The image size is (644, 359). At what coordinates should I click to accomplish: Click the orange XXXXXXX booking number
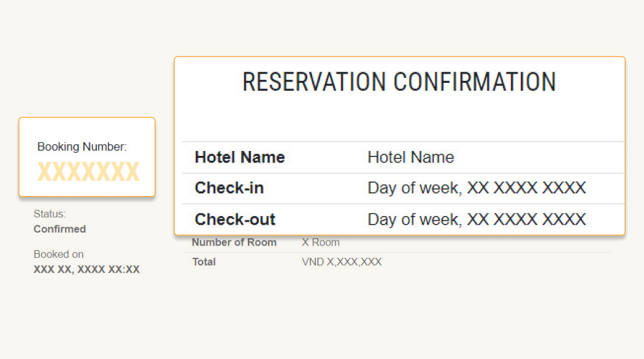88,172
